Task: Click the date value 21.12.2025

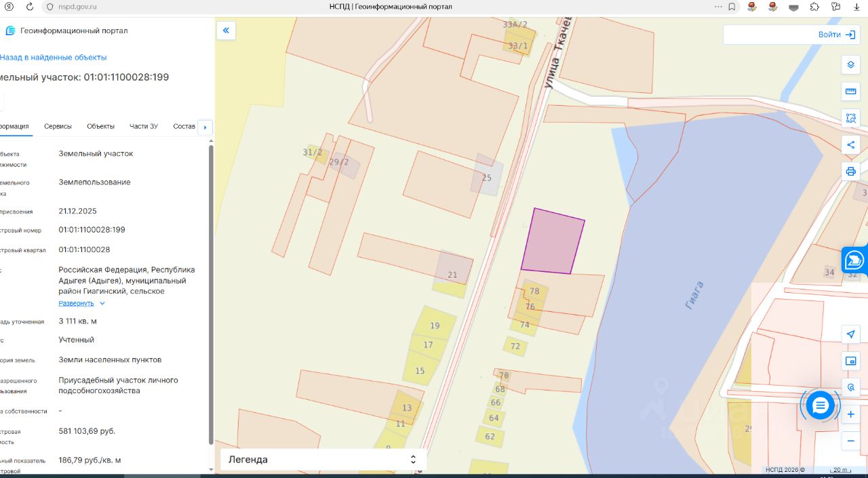Action: coord(77,211)
